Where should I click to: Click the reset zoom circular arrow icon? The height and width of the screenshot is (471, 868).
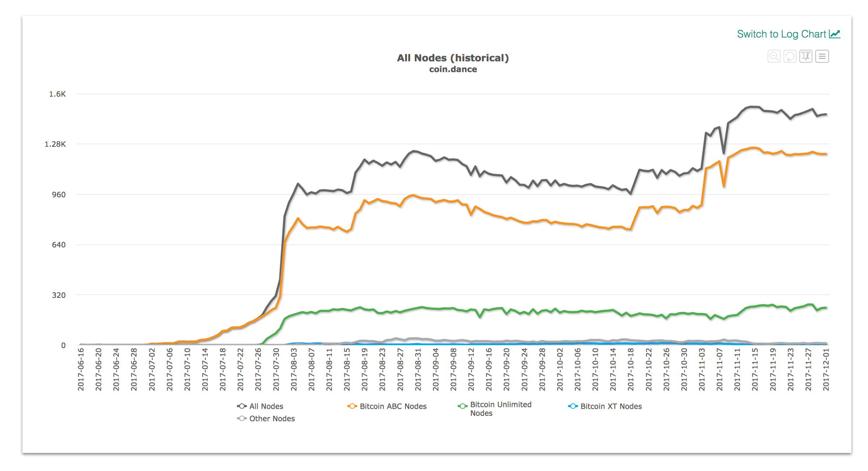(790, 56)
